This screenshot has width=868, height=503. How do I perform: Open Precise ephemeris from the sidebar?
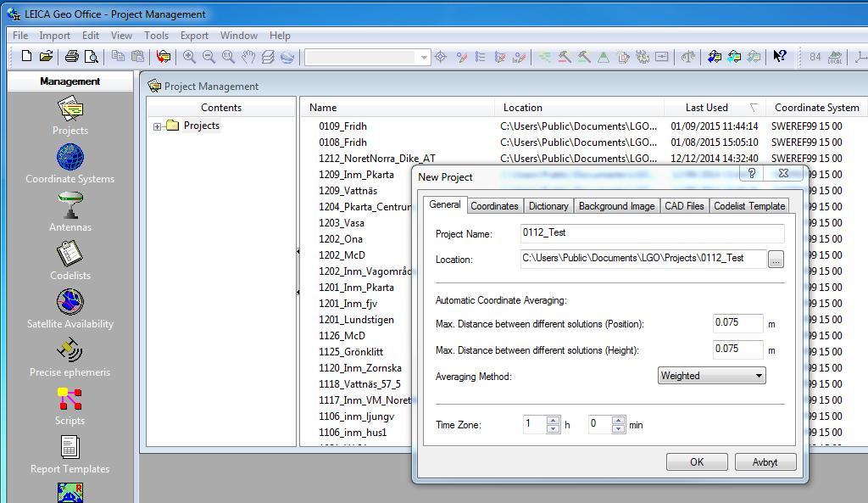click(x=70, y=357)
